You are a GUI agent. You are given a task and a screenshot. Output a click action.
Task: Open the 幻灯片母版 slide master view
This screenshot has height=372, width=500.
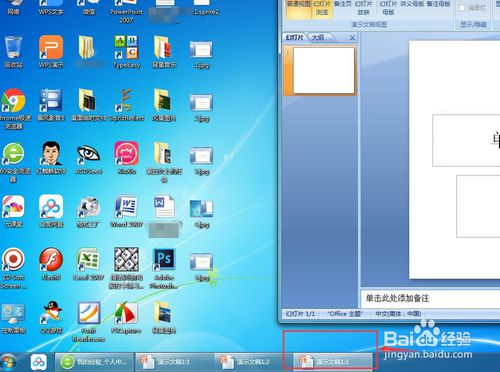tap(388, 8)
